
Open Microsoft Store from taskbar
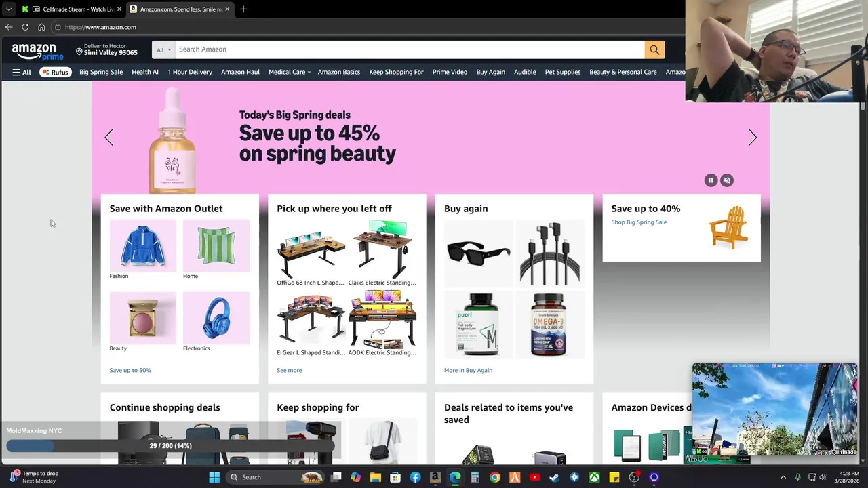pos(395,477)
